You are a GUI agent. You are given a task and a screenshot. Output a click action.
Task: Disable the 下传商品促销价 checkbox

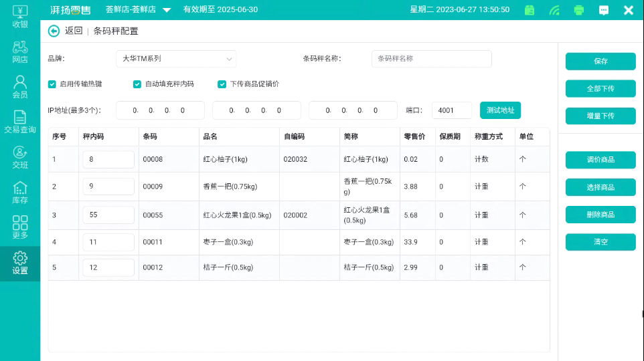(222, 84)
